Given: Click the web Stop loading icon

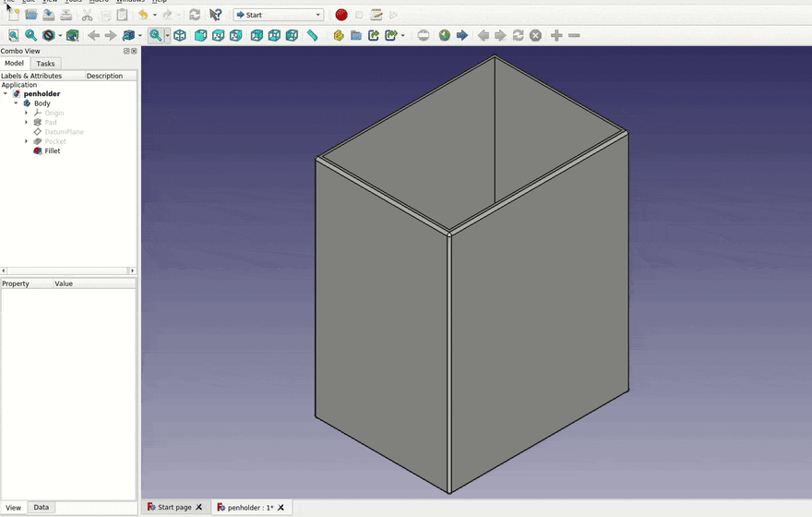Looking at the screenshot, I should point(535,35).
